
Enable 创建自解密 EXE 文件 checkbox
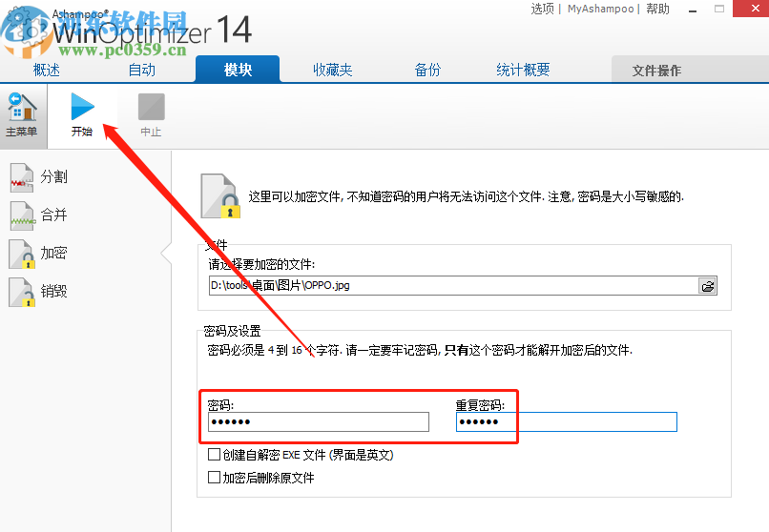[214, 455]
